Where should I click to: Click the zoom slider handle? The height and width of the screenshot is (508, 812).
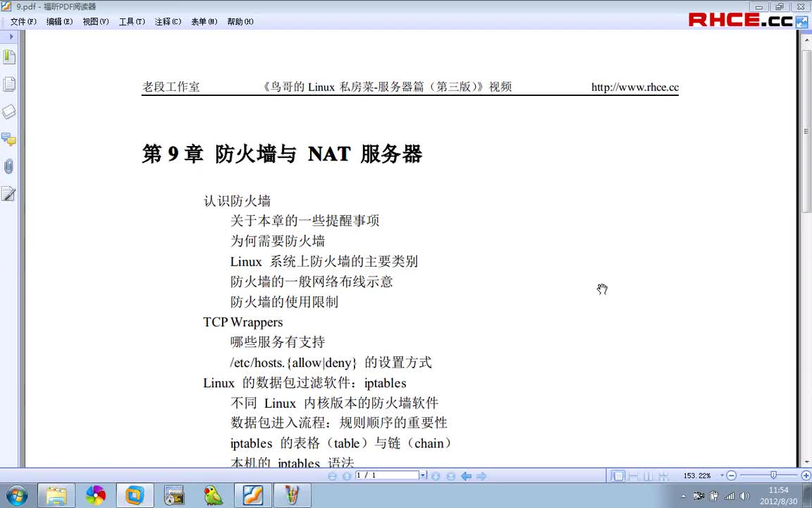click(x=773, y=475)
